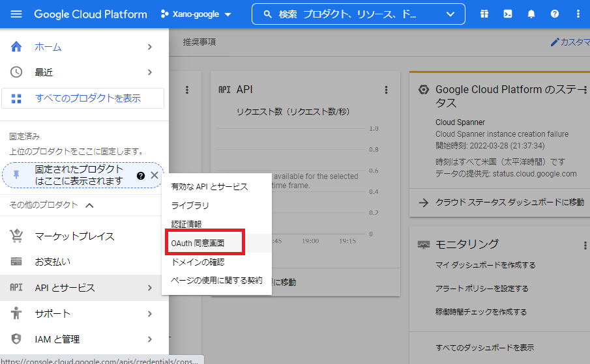590x364 pixels.
Task: Collapse その他のプロダクト section
Action: [89, 205]
